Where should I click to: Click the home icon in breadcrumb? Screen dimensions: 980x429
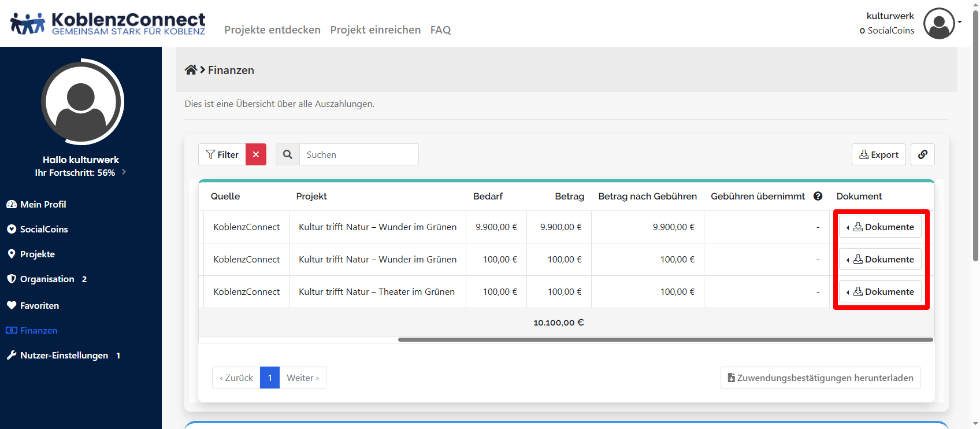pos(191,70)
